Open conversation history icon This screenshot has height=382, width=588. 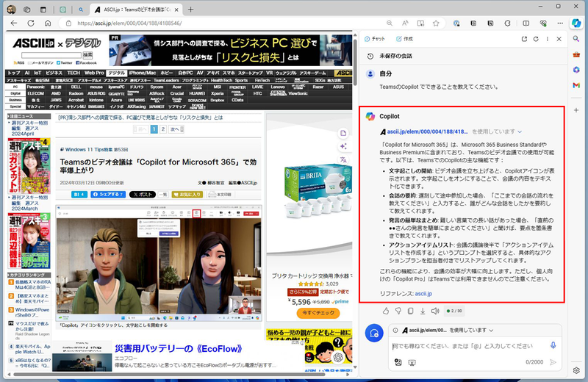370,56
